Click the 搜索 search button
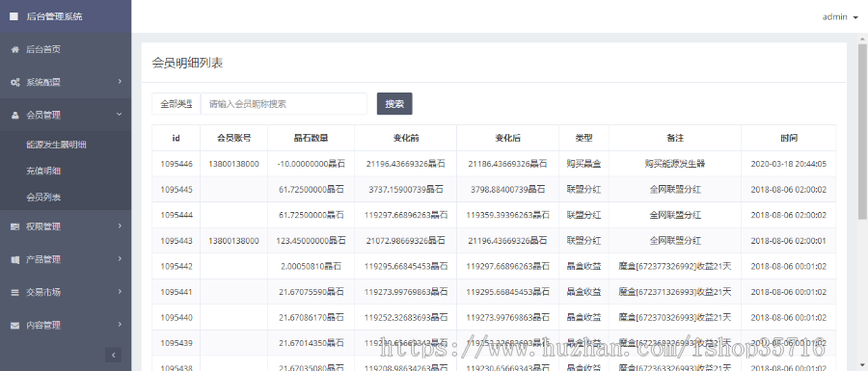The width and height of the screenshot is (868, 371). click(394, 103)
